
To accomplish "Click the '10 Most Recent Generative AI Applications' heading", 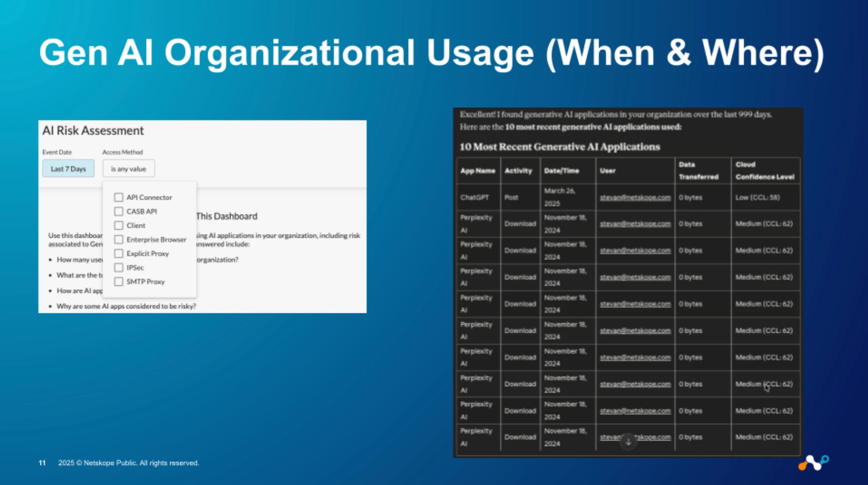I will click(x=560, y=147).
